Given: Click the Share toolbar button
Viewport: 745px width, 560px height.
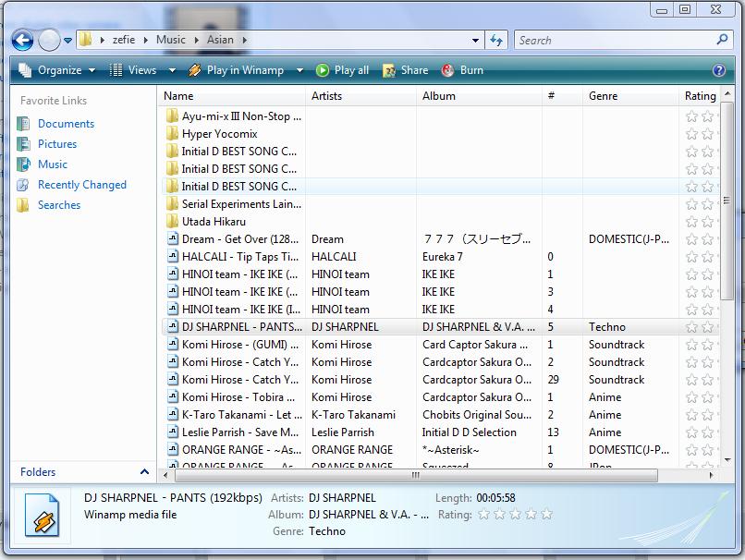Looking at the screenshot, I should (406, 70).
